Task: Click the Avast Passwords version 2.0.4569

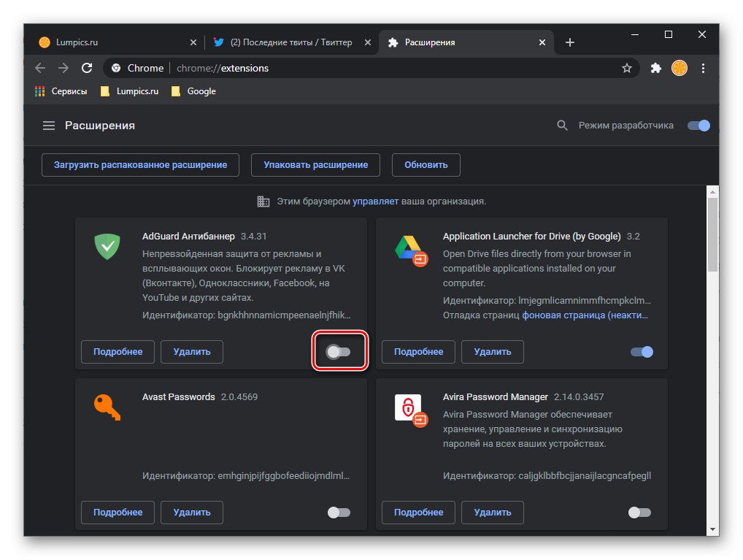Action: pos(239,396)
